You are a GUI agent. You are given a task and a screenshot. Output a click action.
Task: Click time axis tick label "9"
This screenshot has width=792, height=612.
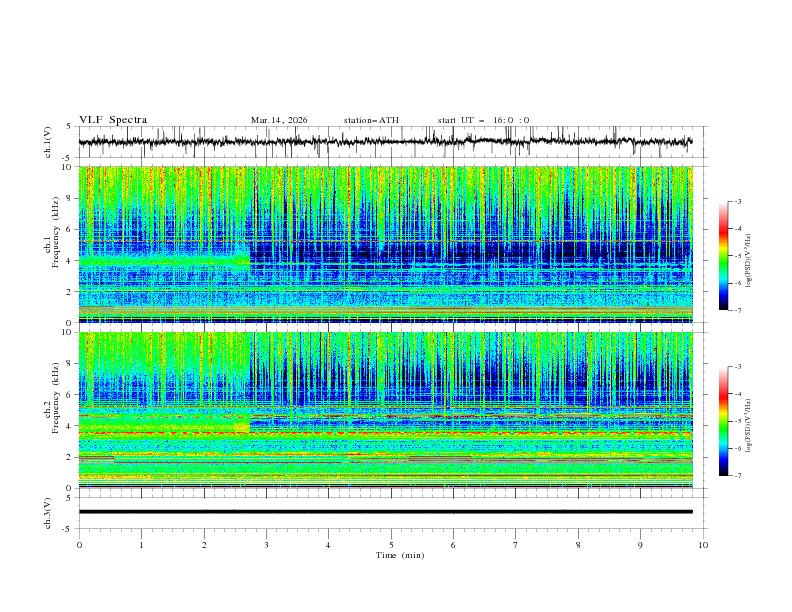pyautogui.click(x=640, y=545)
